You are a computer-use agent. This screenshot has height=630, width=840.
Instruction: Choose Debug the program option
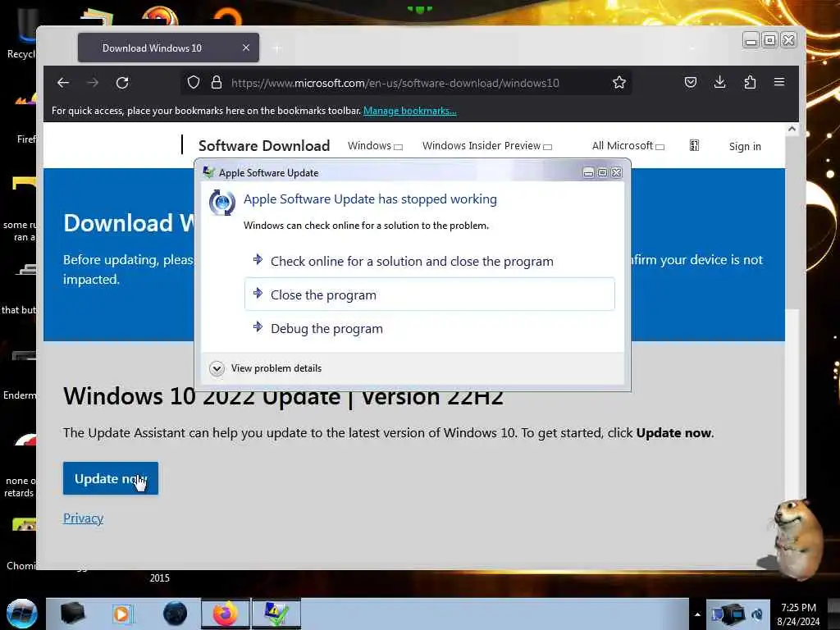point(430,328)
